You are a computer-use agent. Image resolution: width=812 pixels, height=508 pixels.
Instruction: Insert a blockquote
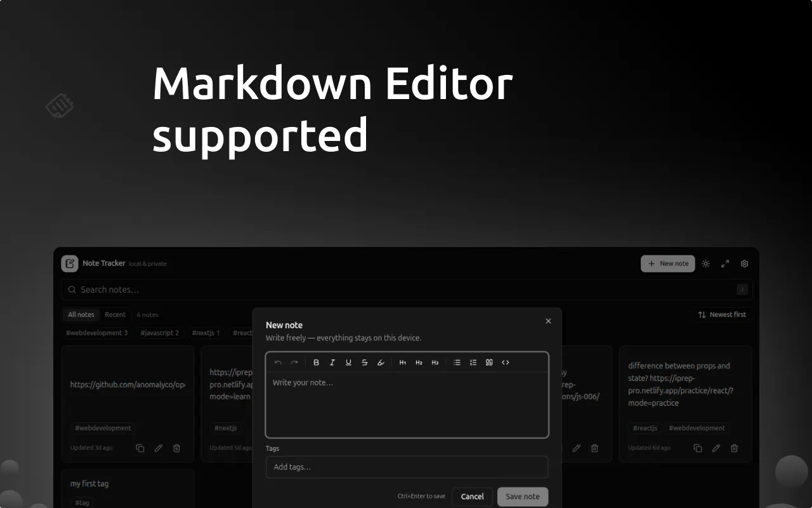(489, 363)
